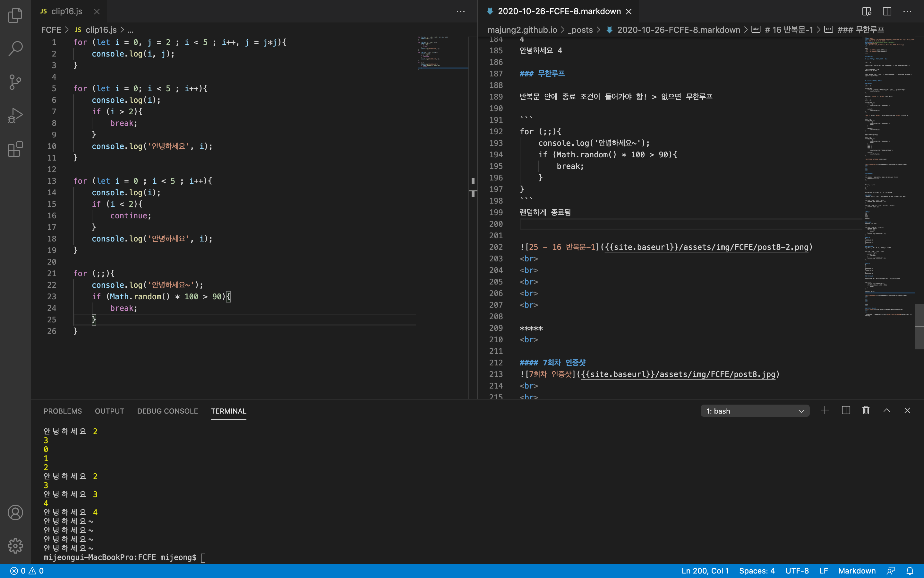Open more actions for right editor group
This screenshot has width=924, height=578.
pyautogui.click(x=907, y=12)
